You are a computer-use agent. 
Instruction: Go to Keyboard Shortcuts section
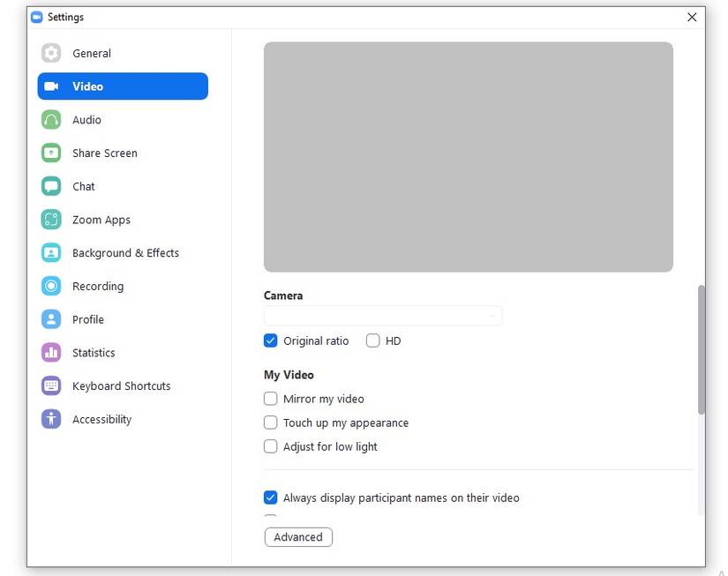pos(121,386)
